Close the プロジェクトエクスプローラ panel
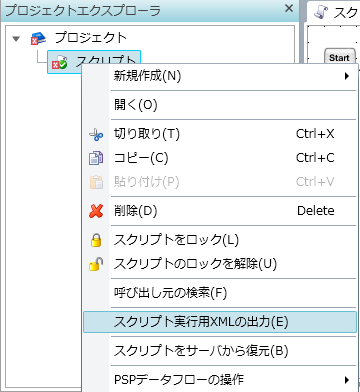The width and height of the screenshot is (360, 392). coord(289,8)
